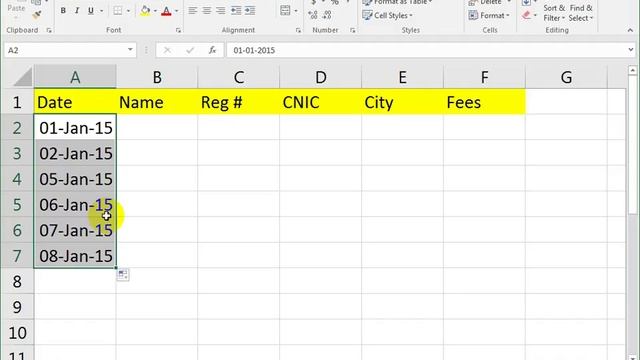Expand formula bar
The image size is (640, 360).
click(631, 50)
